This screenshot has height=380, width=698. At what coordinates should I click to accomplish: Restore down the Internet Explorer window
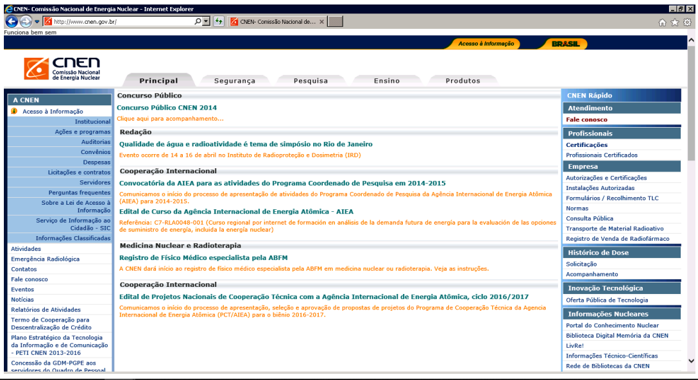681,8
